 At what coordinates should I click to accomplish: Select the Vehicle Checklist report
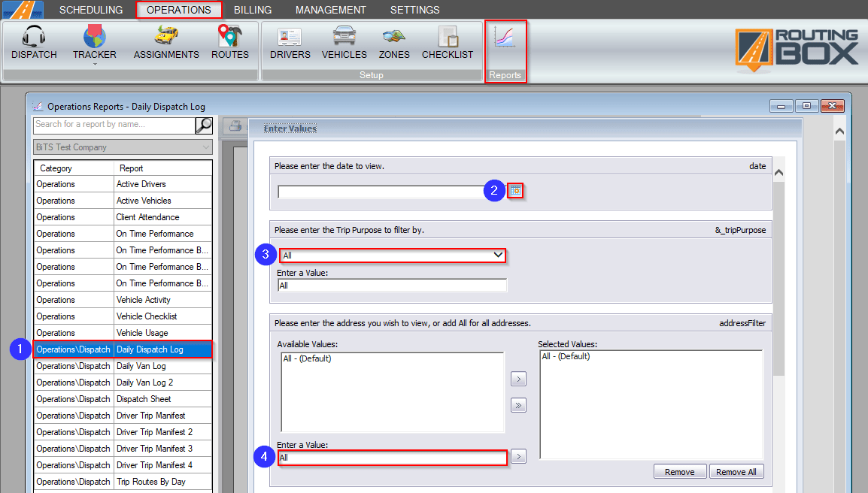pyautogui.click(x=123, y=316)
